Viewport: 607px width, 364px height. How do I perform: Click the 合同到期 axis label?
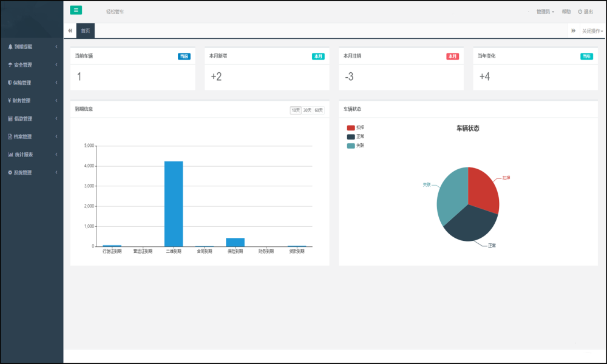205,251
